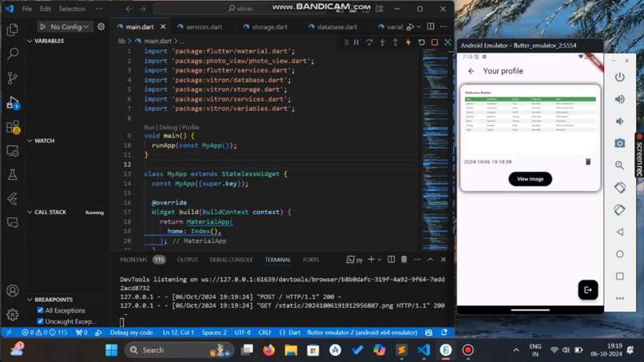Click flutter emulator device in status bar
Viewport: 644px width, 362px height.
pyautogui.click(x=362, y=332)
